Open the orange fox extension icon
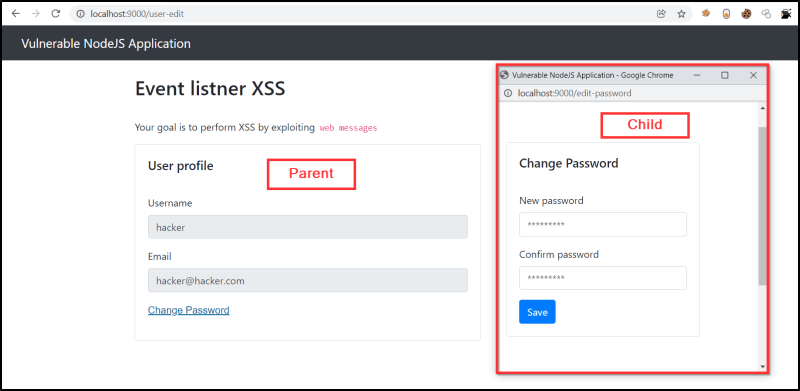The height and width of the screenshot is (391, 800). tap(706, 14)
